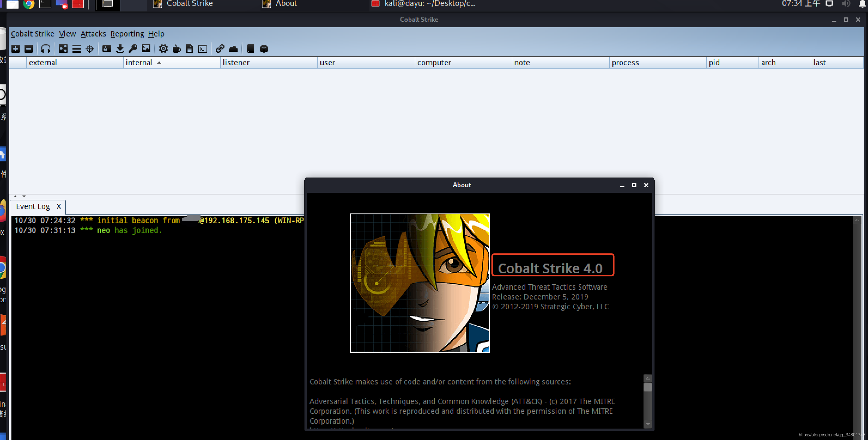Sort sessions by the computer column

point(463,63)
